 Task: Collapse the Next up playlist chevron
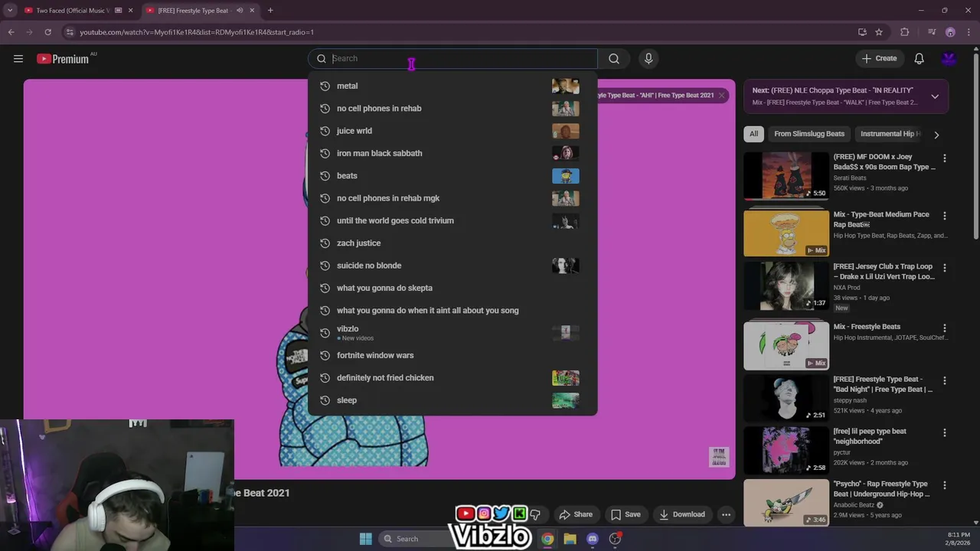pos(935,96)
